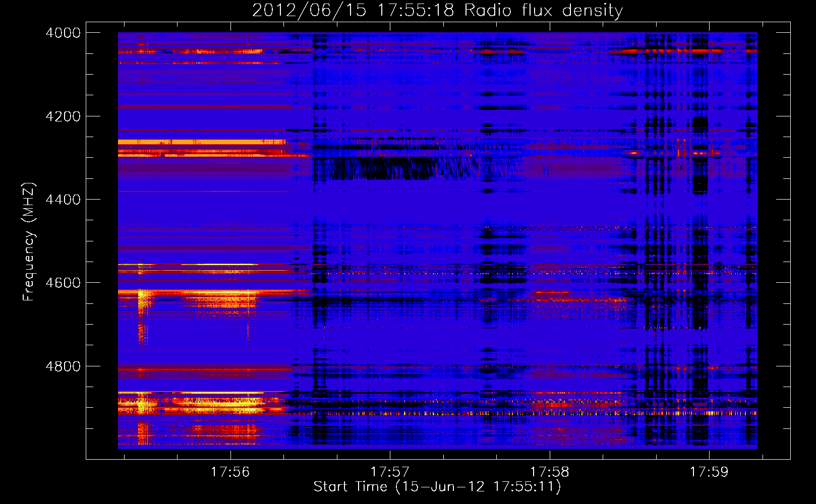This screenshot has width=816, height=504.
Task: Select the 17:57 time axis label
Action: coord(390,472)
